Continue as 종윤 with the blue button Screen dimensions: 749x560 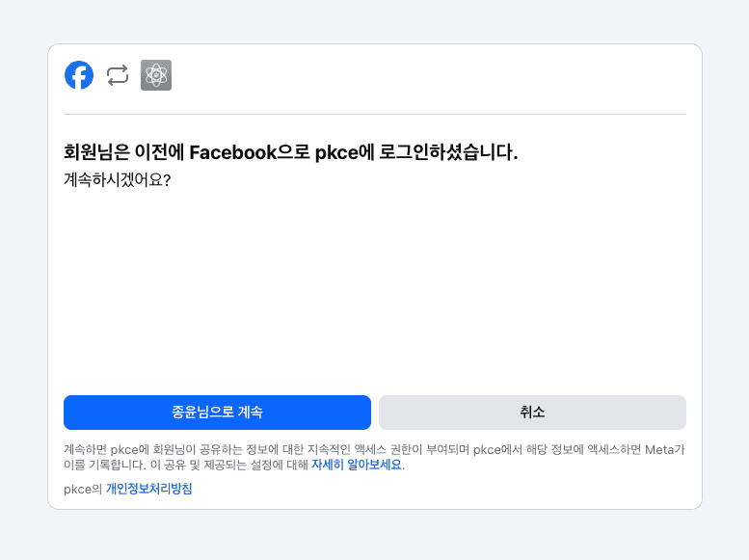[217, 413]
